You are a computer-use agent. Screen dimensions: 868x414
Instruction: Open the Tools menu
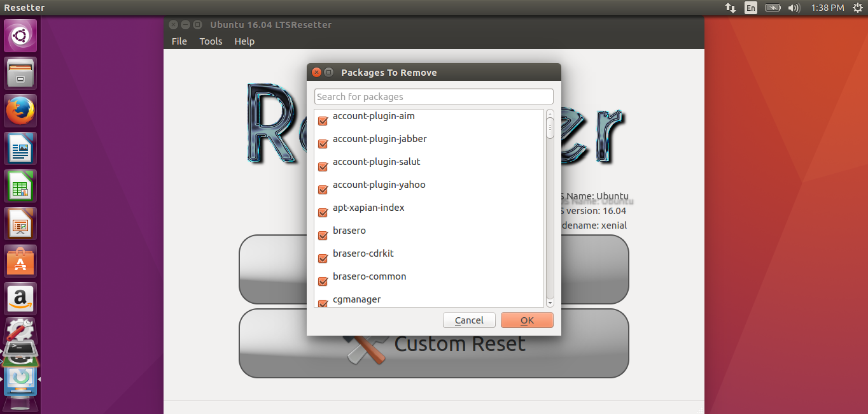pos(211,41)
